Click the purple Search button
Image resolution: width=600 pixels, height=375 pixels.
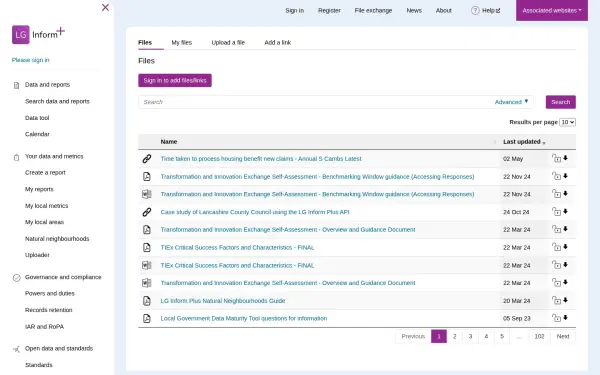point(561,102)
